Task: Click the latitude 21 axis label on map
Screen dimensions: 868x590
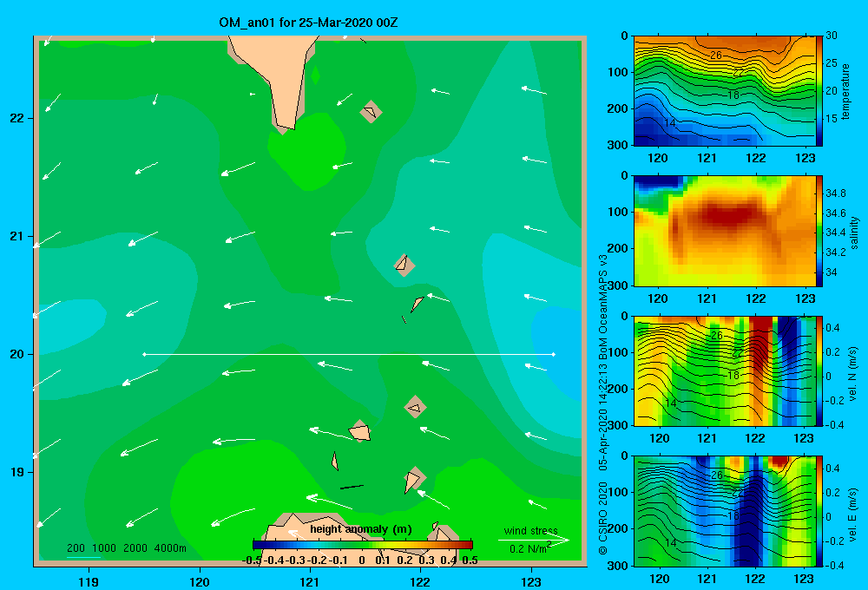Action: [x=16, y=236]
